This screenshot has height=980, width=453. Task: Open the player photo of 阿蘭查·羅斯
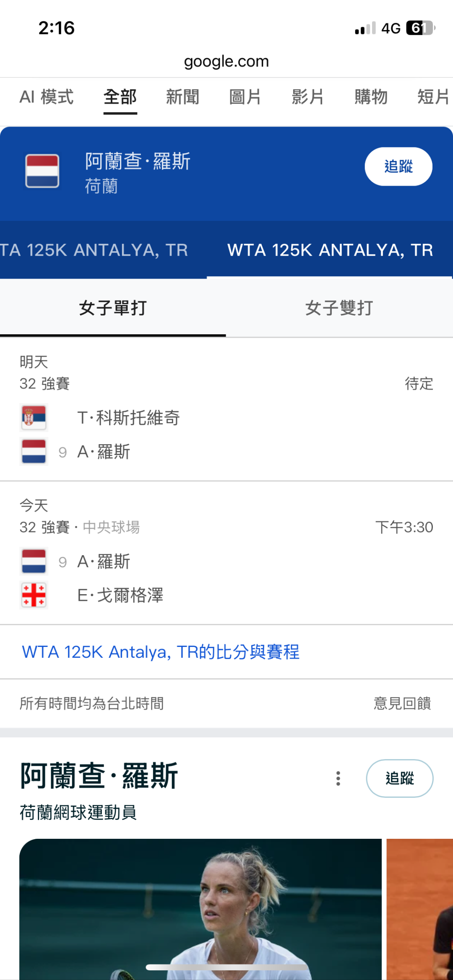200,908
